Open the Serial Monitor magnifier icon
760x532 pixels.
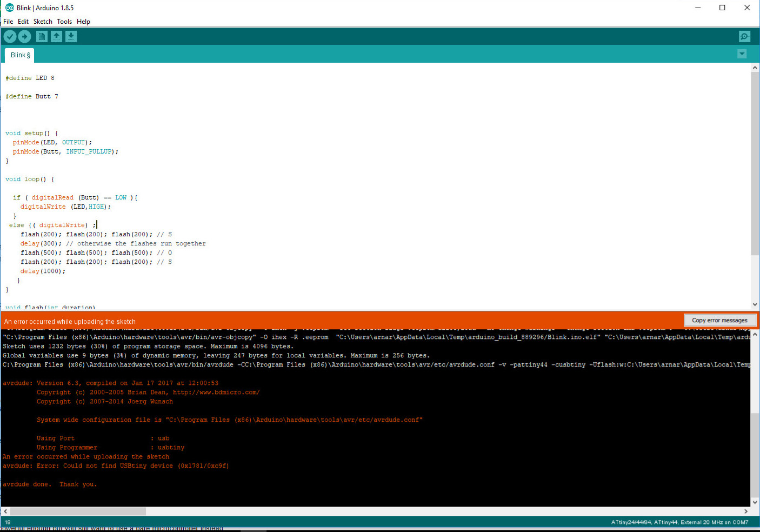[744, 36]
